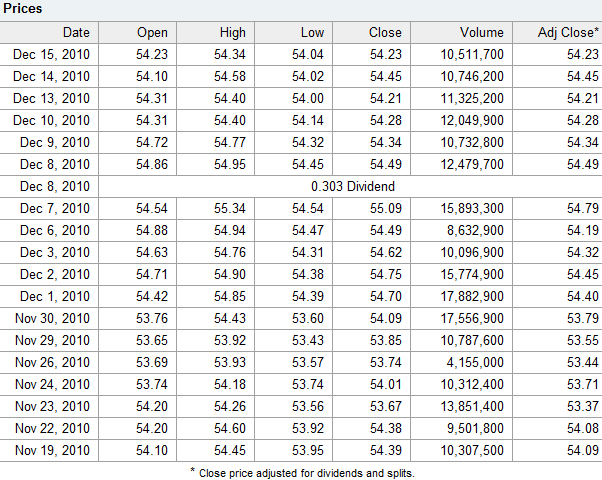Click volume value 9,501,800
602x480 pixels.
pyautogui.click(x=475, y=428)
